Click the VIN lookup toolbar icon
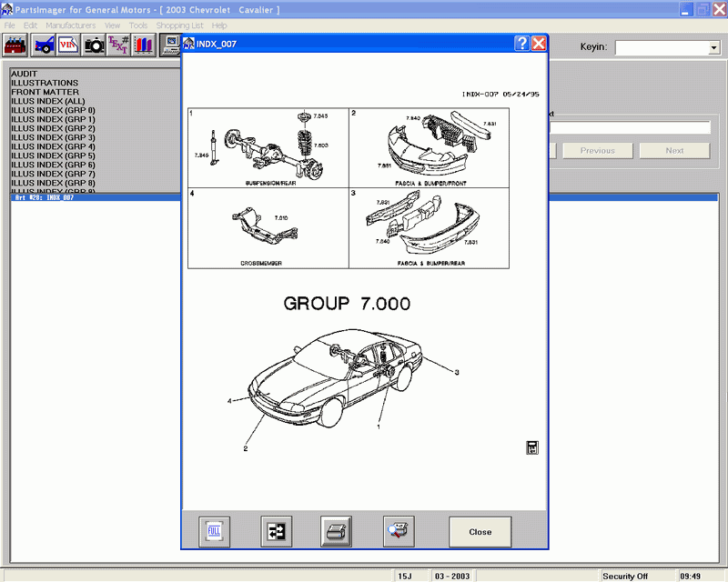 [68, 45]
